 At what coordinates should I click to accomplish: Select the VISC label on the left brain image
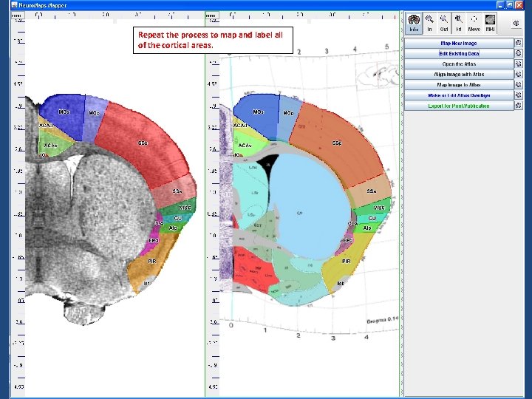click(185, 208)
